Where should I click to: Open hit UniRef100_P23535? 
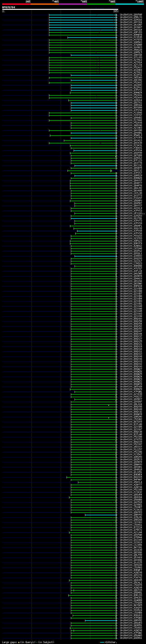pos(131,37)
